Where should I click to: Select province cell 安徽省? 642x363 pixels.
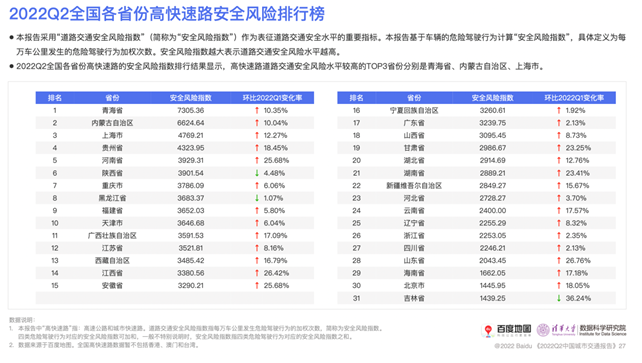pyautogui.click(x=112, y=286)
